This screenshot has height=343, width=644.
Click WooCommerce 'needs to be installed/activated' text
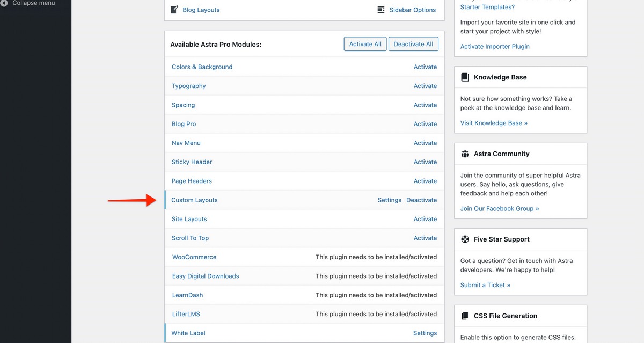(376, 257)
